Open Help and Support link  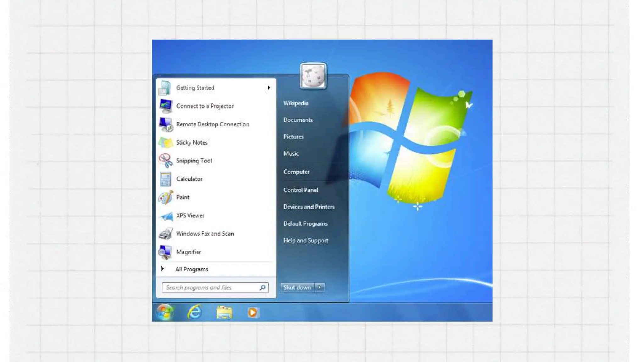point(306,240)
